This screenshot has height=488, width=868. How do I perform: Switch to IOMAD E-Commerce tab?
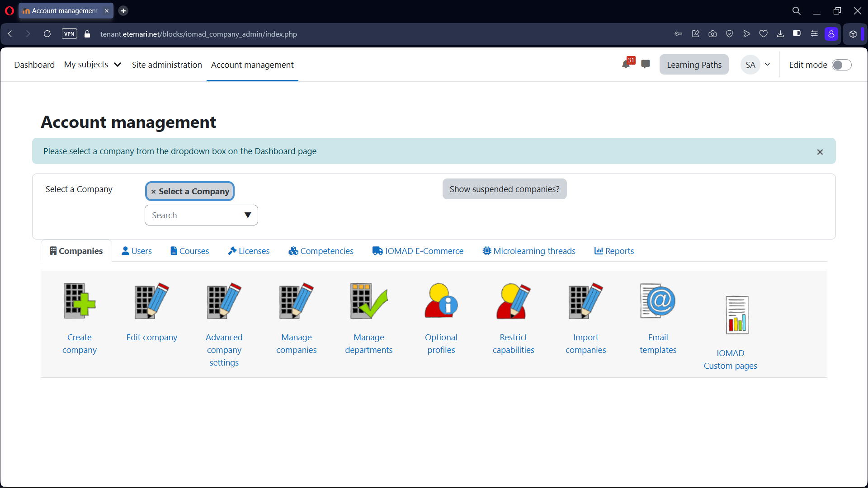click(x=418, y=251)
